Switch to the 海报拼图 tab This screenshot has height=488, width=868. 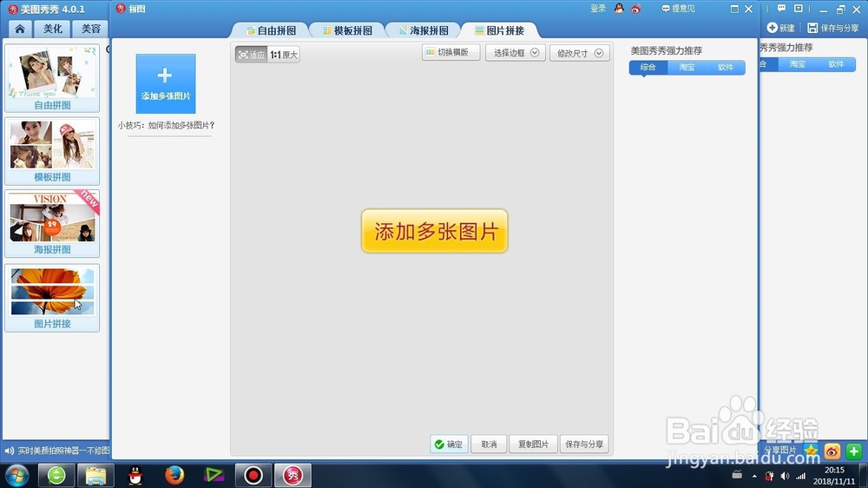click(424, 30)
